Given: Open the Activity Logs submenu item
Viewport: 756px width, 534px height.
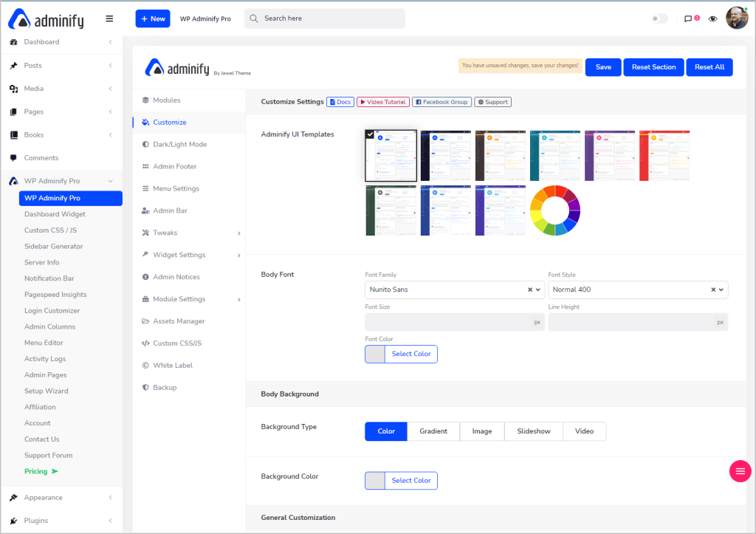Looking at the screenshot, I should click(45, 359).
